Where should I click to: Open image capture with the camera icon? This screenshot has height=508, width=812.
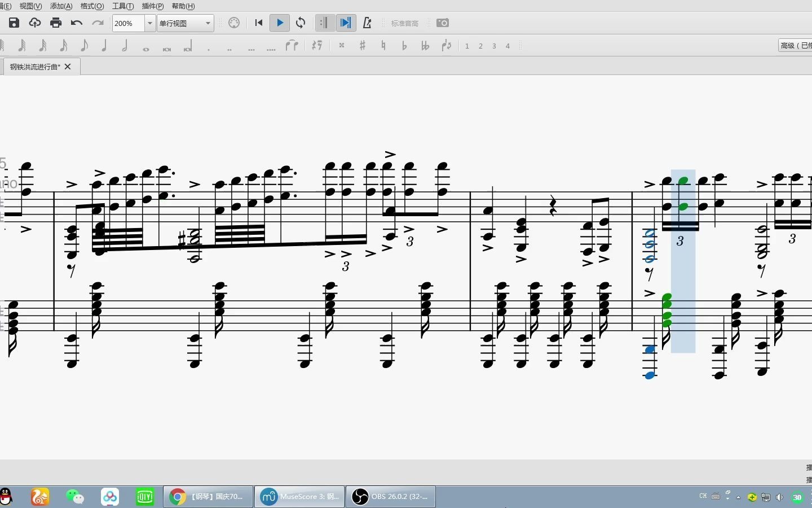[x=443, y=23]
